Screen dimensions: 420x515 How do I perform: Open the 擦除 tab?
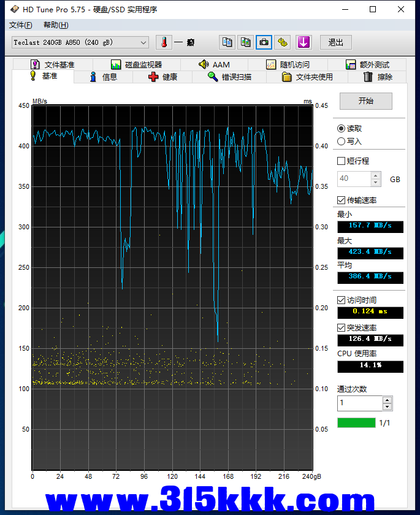pyautogui.click(x=378, y=77)
